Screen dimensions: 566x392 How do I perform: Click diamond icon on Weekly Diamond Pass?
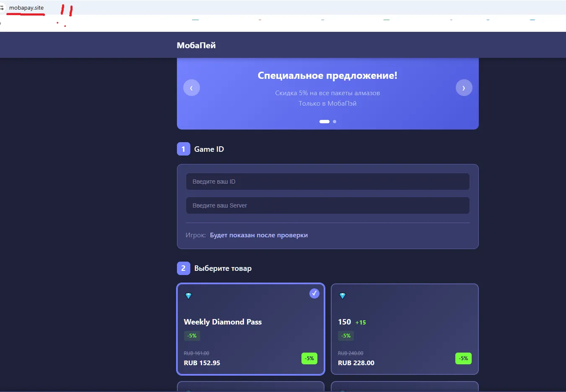(188, 296)
